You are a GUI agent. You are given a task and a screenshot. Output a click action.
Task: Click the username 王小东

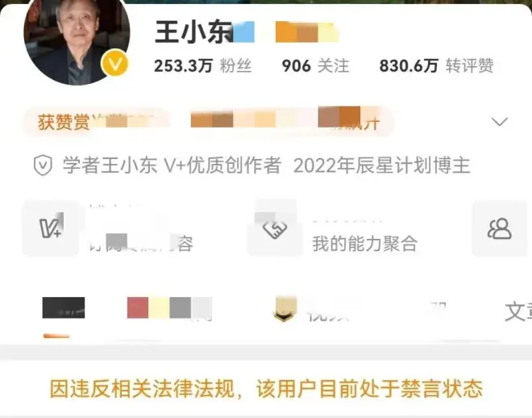[x=193, y=32]
